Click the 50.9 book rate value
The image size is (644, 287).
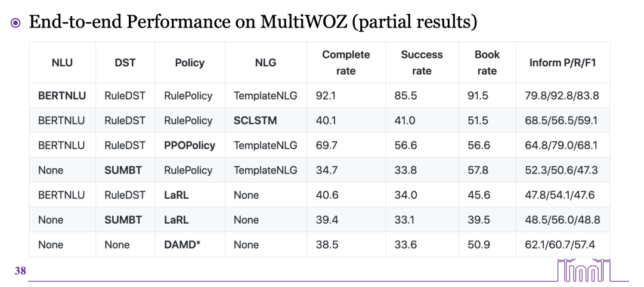pyautogui.click(x=478, y=245)
